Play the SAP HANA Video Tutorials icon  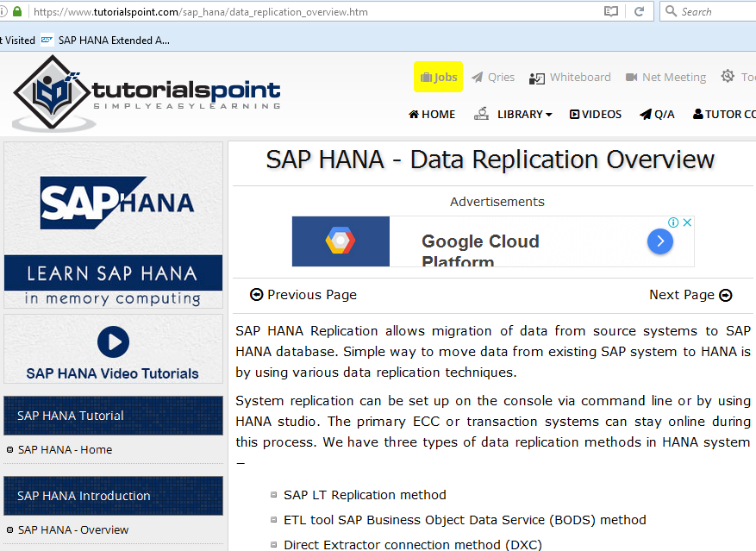[x=113, y=341]
